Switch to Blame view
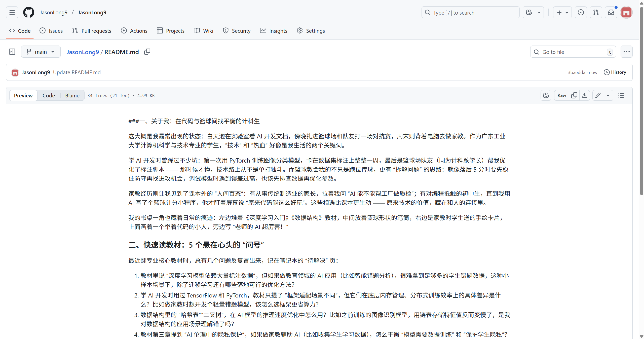644x339 pixels. tap(72, 95)
